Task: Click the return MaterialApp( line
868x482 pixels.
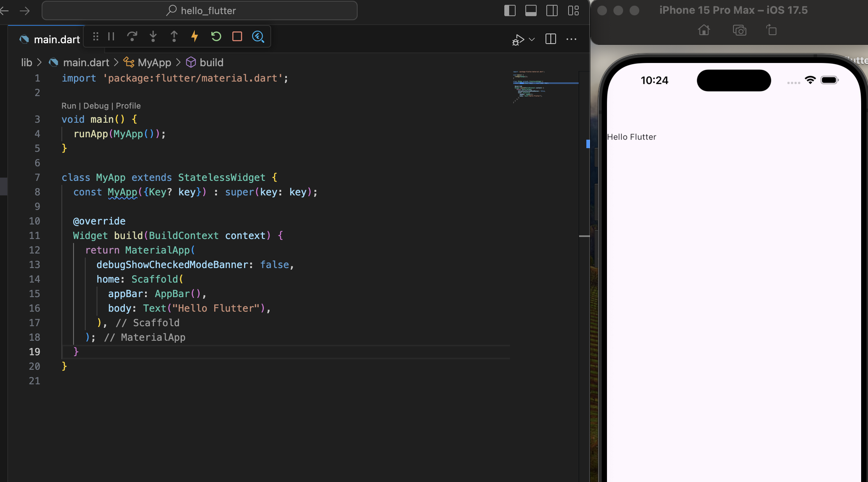Action: coord(140,250)
